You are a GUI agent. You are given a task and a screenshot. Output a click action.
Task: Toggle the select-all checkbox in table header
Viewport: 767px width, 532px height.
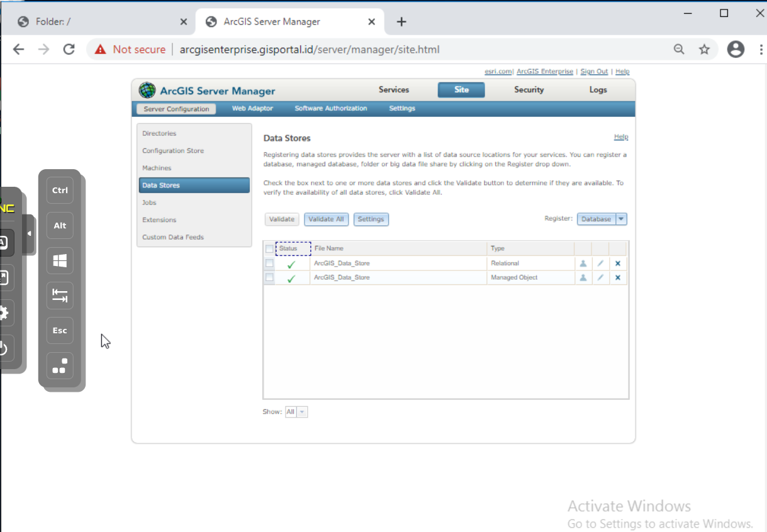pyautogui.click(x=269, y=249)
